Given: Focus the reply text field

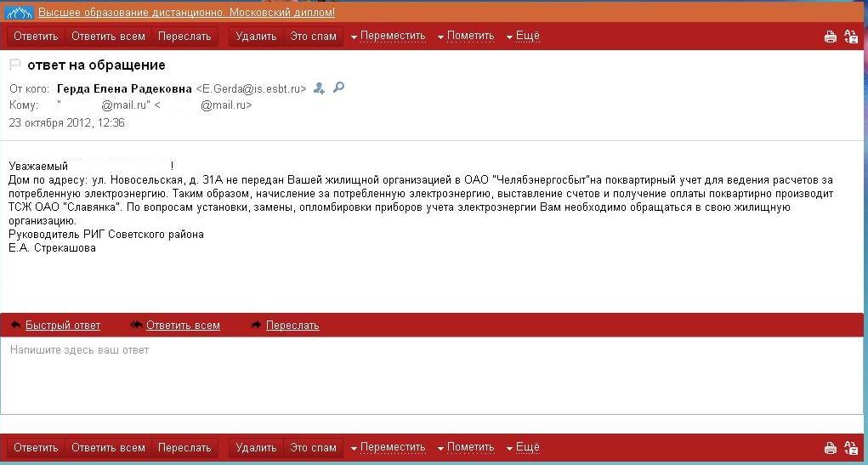Looking at the screenshot, I should (x=432, y=376).
